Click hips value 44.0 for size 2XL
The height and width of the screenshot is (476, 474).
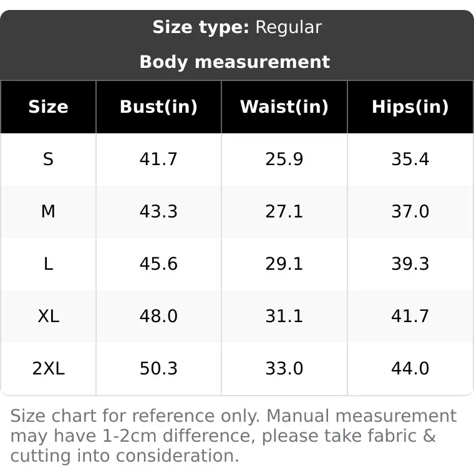[410, 369]
